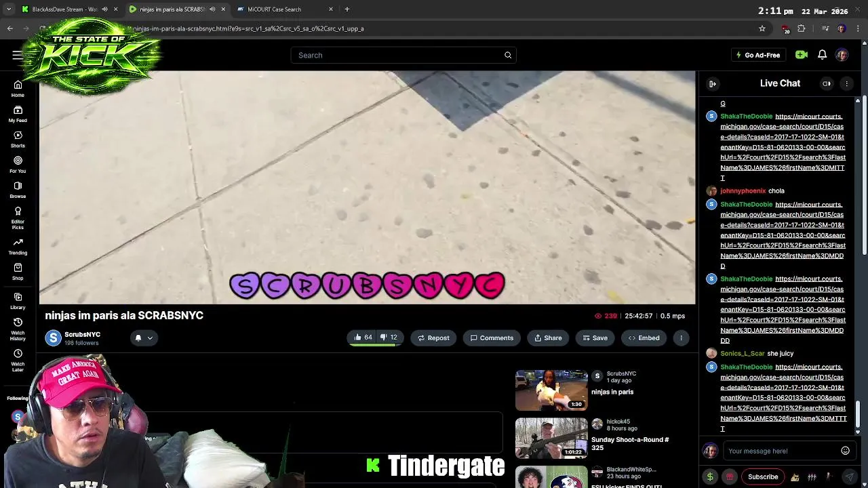Open Trending in the sidebar
The width and height of the screenshot is (868, 488).
tap(18, 246)
